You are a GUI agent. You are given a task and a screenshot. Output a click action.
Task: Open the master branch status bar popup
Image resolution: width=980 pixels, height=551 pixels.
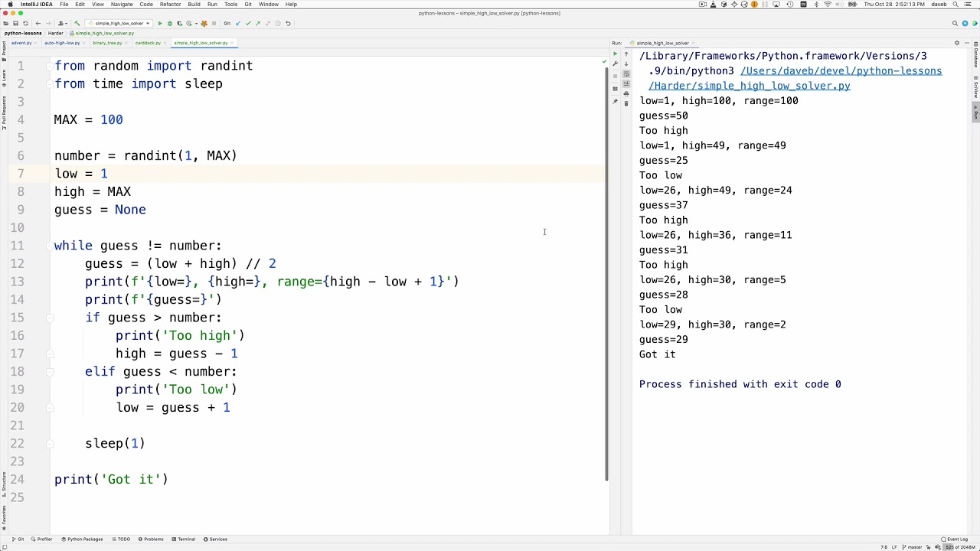coord(912,547)
